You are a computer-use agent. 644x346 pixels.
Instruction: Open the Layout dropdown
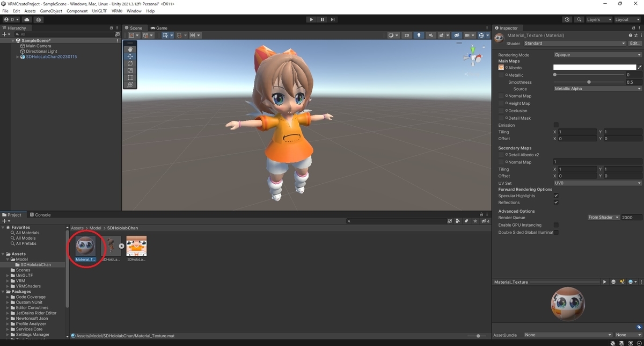click(x=627, y=19)
